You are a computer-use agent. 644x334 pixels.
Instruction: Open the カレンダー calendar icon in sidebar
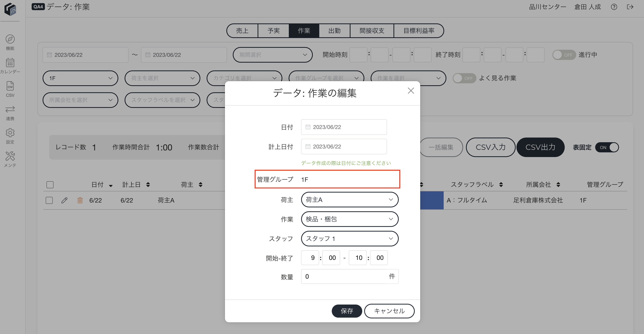[10, 63]
